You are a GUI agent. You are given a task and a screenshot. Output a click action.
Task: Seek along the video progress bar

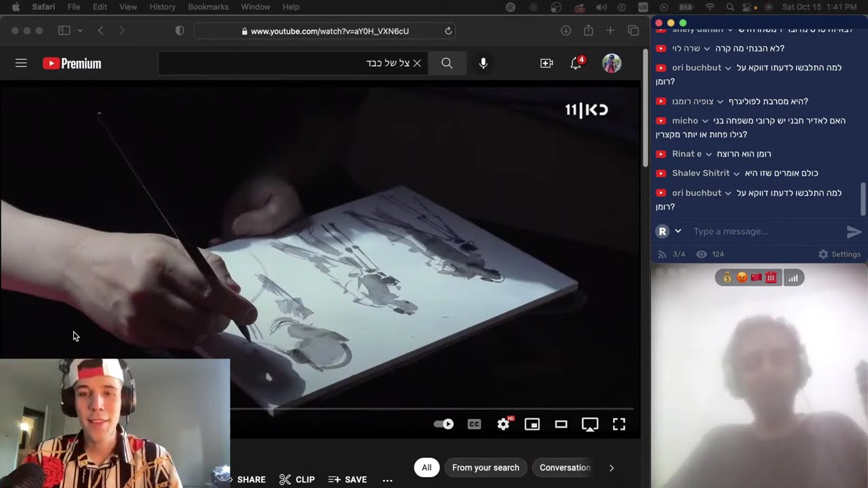coord(432,409)
